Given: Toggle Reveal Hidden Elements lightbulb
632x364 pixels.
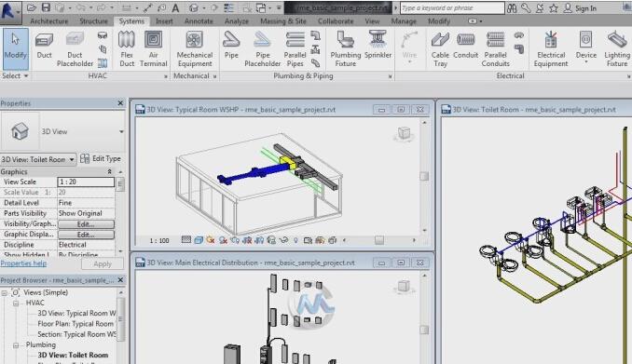Looking at the screenshot, I should tap(295, 240).
